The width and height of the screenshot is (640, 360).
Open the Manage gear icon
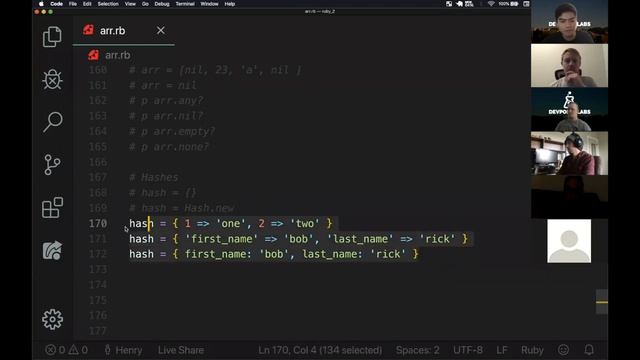tap(52, 319)
